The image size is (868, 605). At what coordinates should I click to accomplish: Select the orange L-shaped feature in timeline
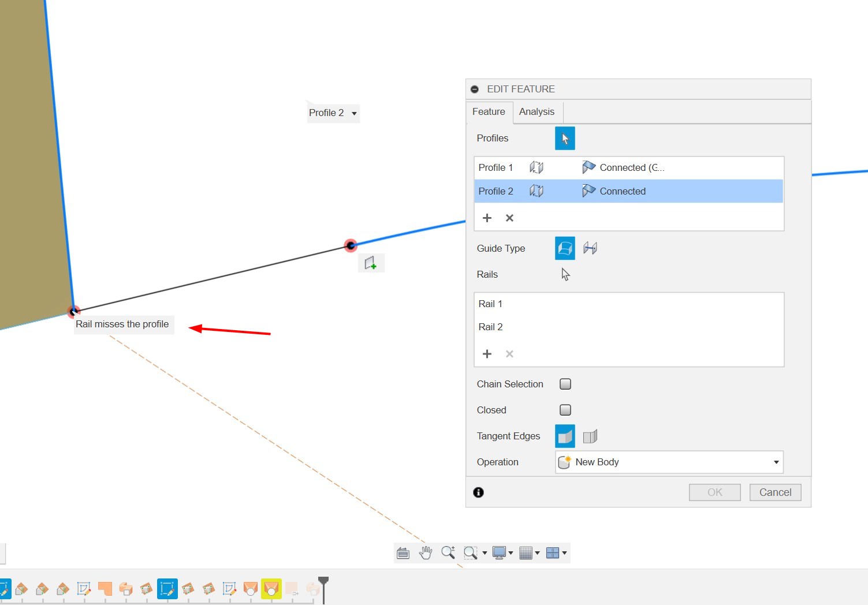tap(105, 589)
